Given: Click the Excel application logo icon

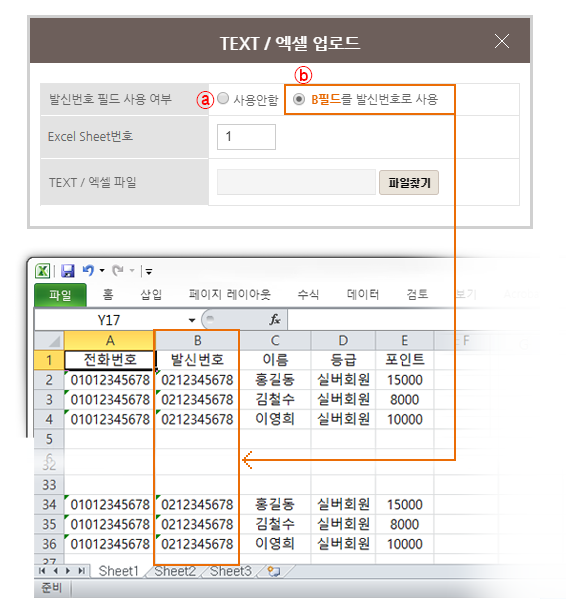Looking at the screenshot, I should [x=42, y=271].
